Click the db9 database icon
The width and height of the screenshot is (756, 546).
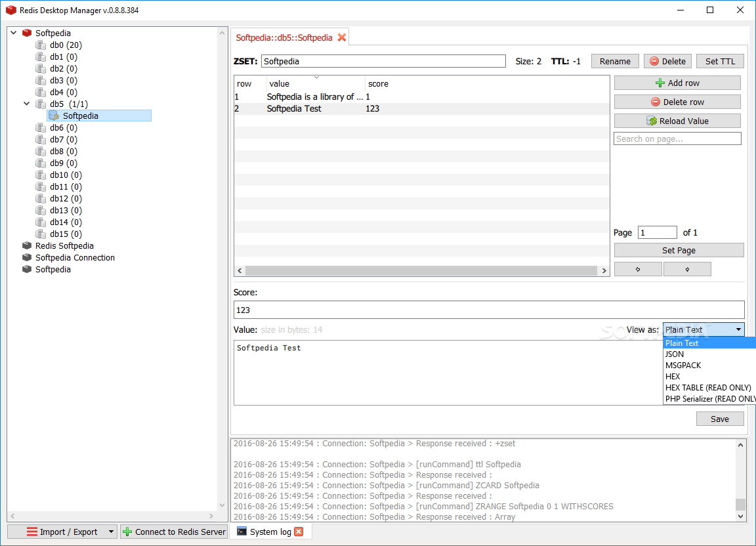pyautogui.click(x=41, y=163)
